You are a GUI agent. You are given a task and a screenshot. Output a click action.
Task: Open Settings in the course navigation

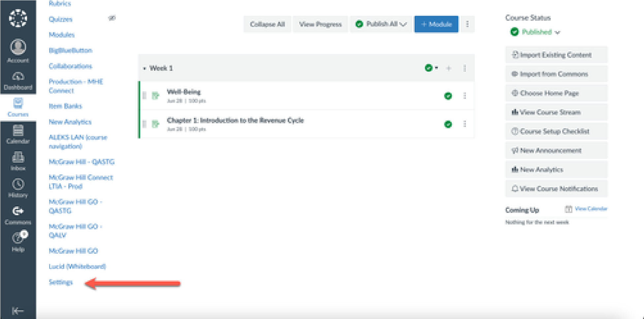tap(61, 282)
